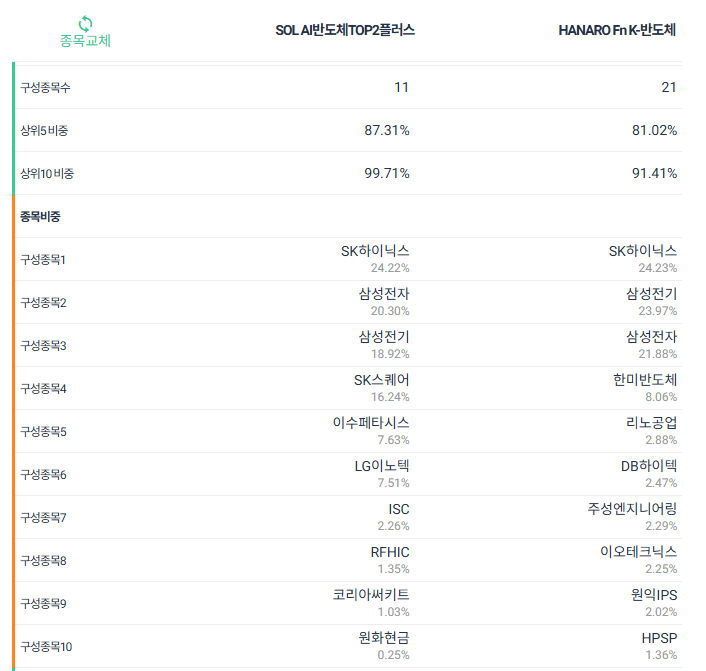The height and width of the screenshot is (671, 706).
Task: Click the 구성종목10 row label
Action: (46, 647)
